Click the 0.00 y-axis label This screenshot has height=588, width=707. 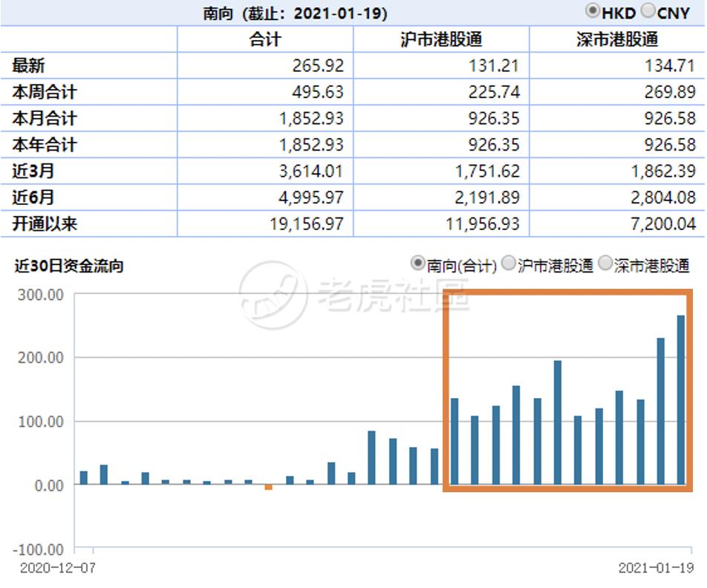(x=49, y=486)
